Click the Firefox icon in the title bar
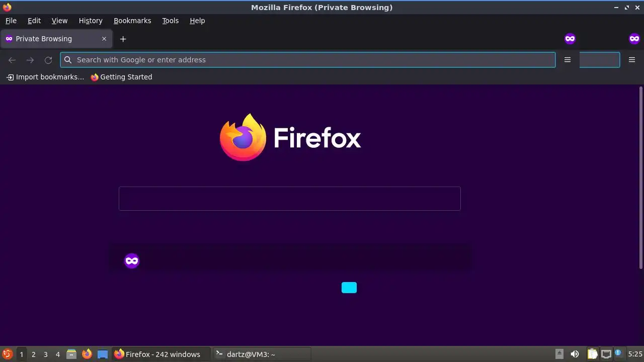This screenshot has height=362, width=644. 7,7
